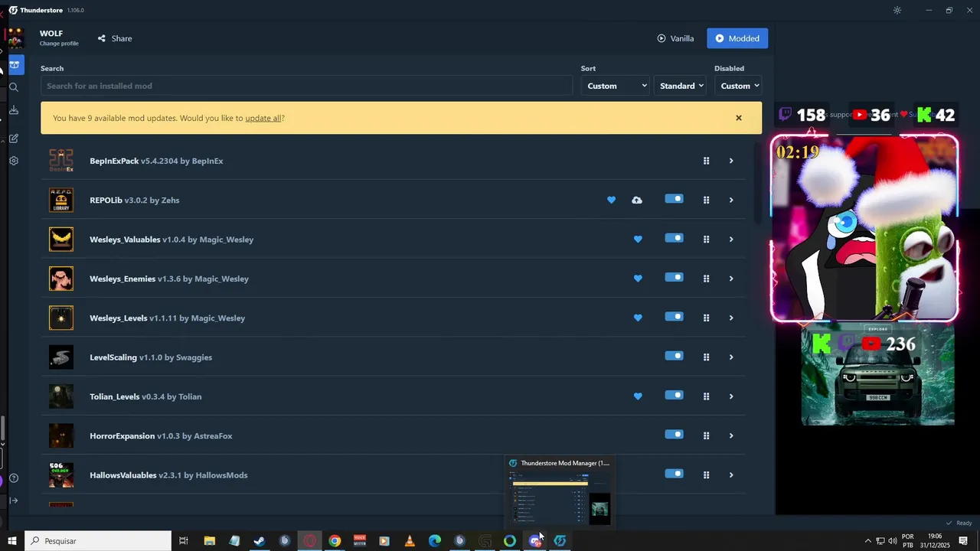
Task: Click the volume icon in system tray
Action: pyautogui.click(x=893, y=541)
